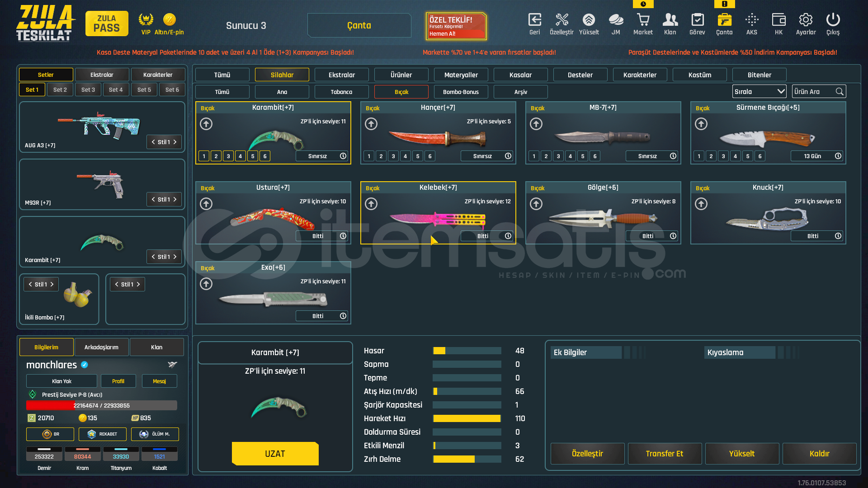The image size is (868, 488).
Task: Toggle set slot 5 on Hançer[+7] card
Action: tap(418, 156)
